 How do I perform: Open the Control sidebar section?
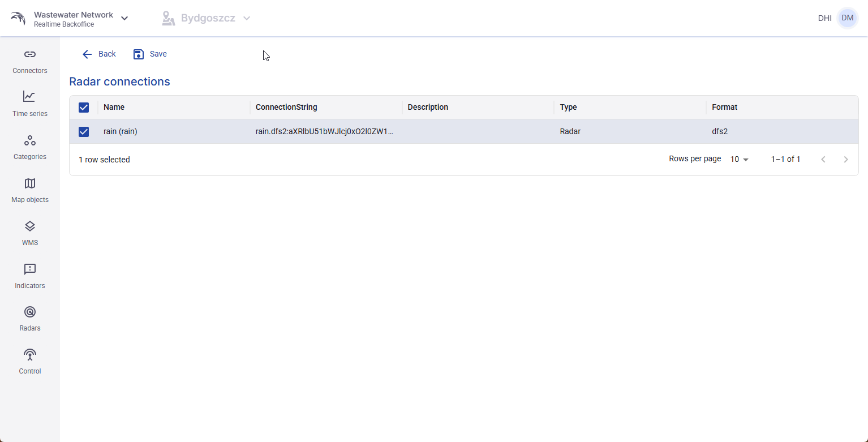30,362
